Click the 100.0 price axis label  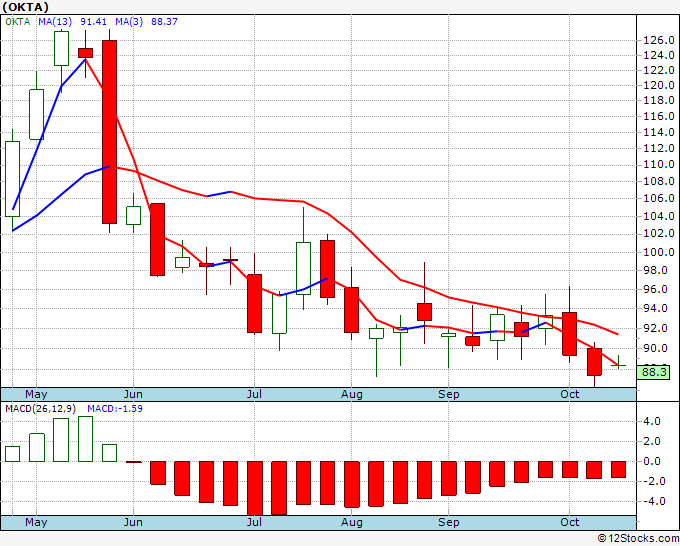[x=659, y=252]
